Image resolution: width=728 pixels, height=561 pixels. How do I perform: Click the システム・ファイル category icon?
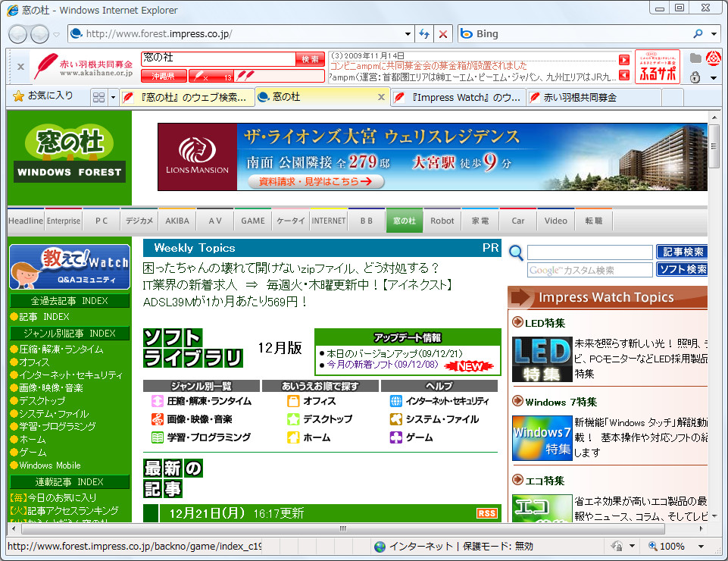[x=396, y=418]
